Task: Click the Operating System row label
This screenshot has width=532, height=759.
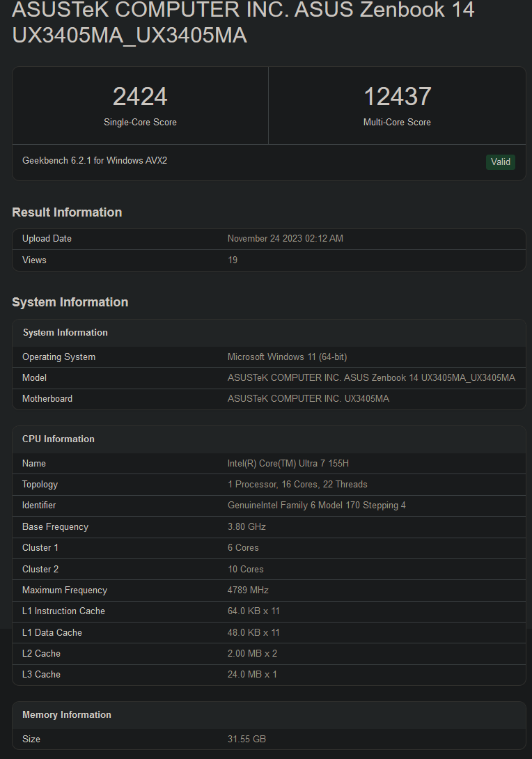Action: [58, 357]
